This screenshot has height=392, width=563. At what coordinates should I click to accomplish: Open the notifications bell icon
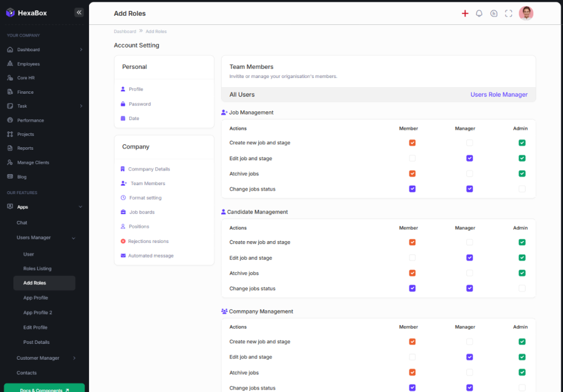(479, 13)
